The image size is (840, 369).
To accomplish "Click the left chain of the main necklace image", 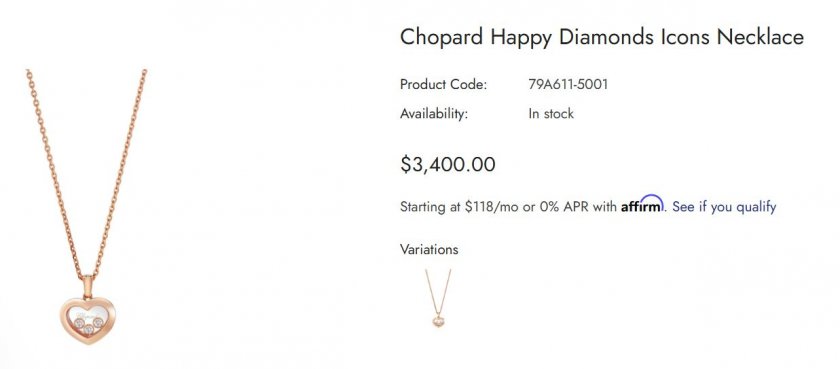I will 54,171.
